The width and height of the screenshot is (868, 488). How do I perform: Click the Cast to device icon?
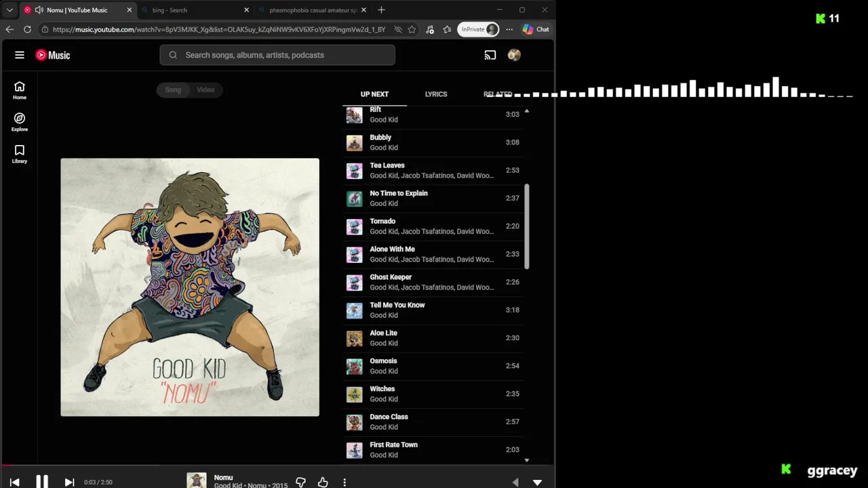tap(490, 55)
